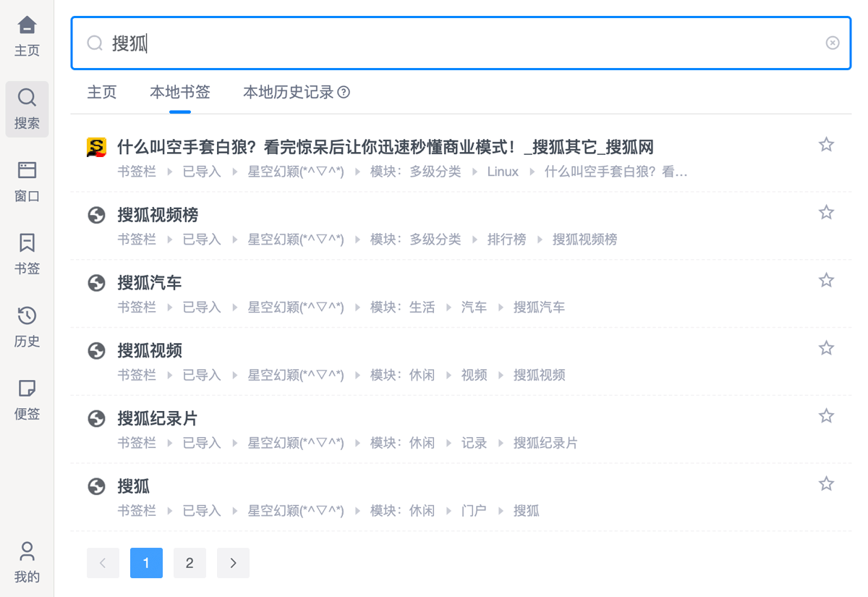Click 模块：休闲 in 搜狐纪录片 path
Screen dimensions: 868x597
[403, 443]
